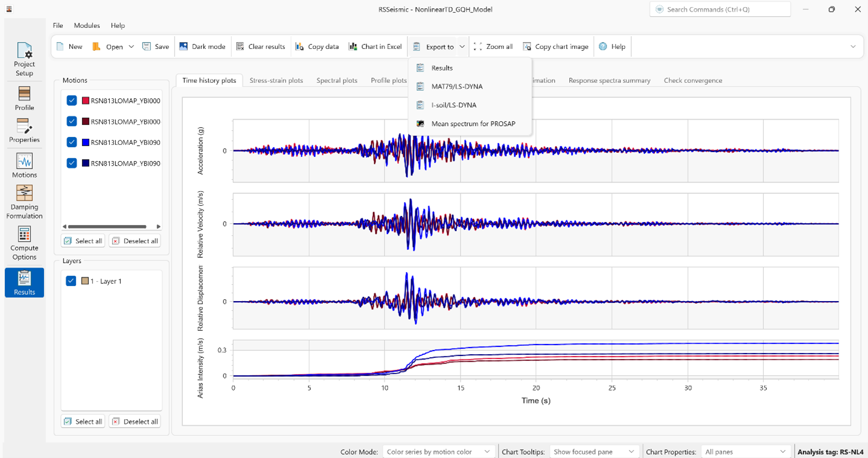The height and width of the screenshot is (458, 868).
Task: Uncheck the 1 - Layer 1 checkbox
Action: [x=71, y=281]
